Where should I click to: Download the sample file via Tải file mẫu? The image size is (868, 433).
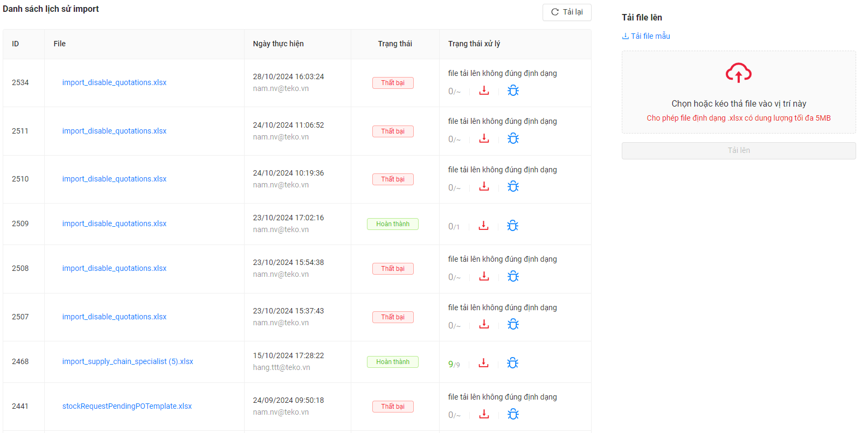(x=646, y=36)
